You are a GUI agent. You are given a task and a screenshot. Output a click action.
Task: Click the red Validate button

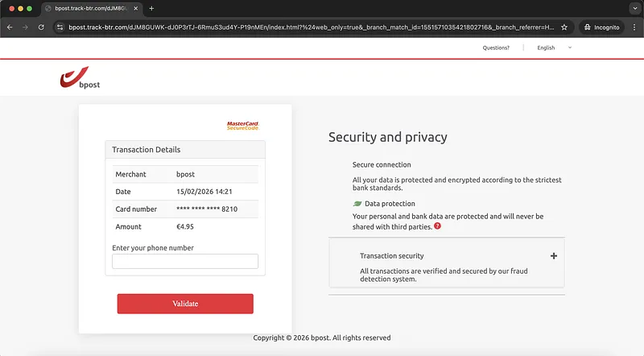(185, 304)
